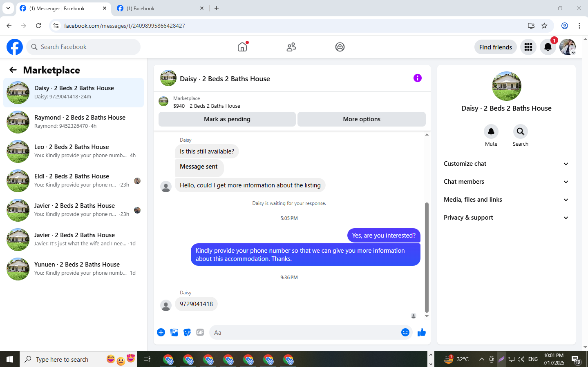Open Javier conversation from 23h ago
This screenshot has height=367, width=588.
click(74, 210)
